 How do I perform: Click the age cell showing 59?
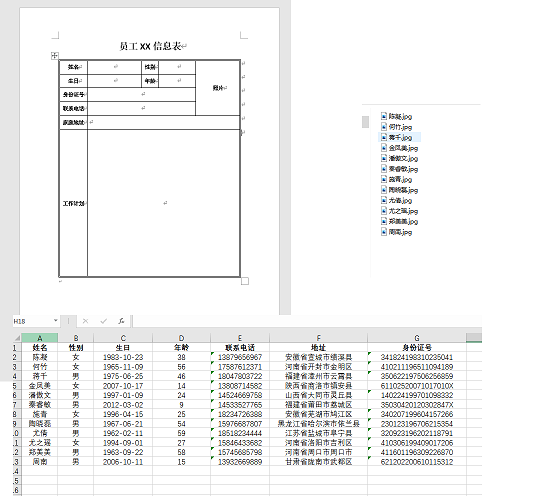pos(181,433)
